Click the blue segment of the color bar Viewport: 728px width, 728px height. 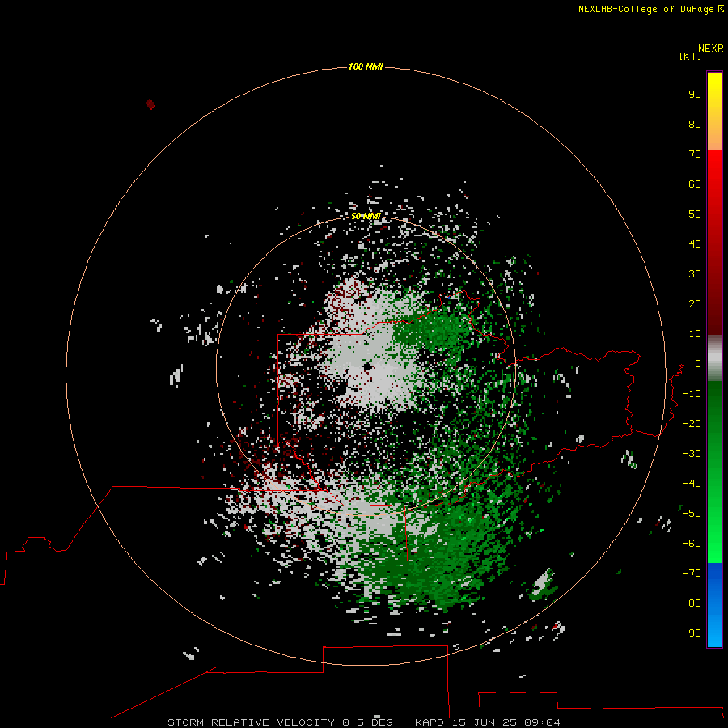(x=714, y=604)
